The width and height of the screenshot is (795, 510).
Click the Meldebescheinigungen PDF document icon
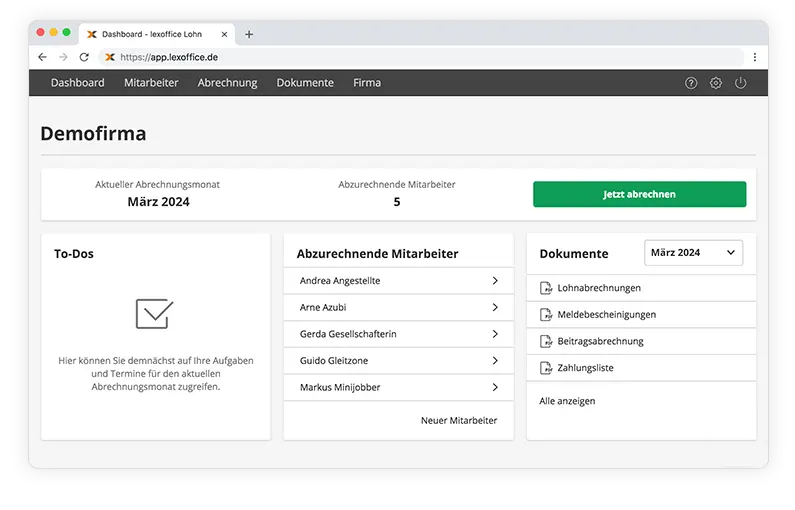(546, 315)
